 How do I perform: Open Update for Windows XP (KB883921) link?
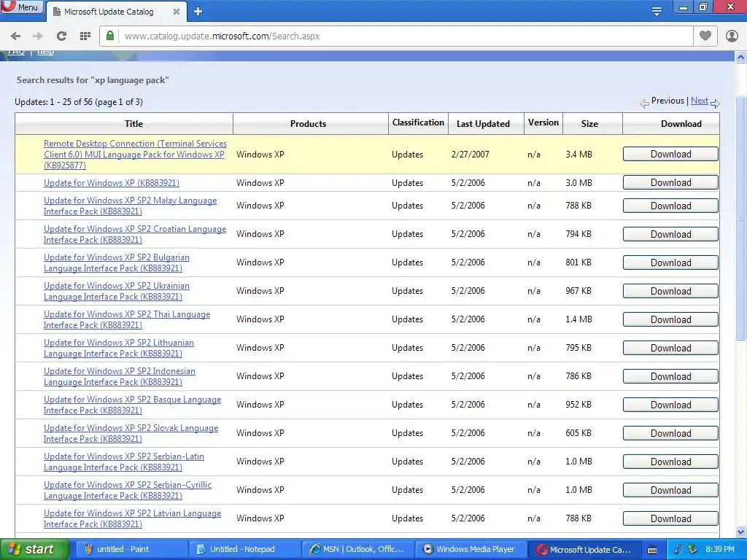pyautogui.click(x=112, y=183)
